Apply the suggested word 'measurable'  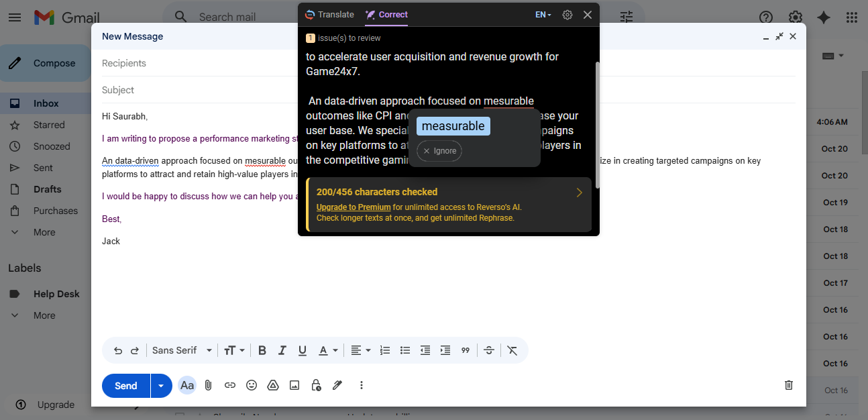click(453, 126)
